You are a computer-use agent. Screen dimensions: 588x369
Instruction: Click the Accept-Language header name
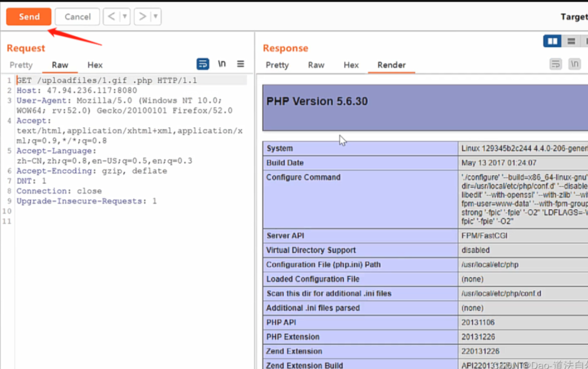click(57, 151)
